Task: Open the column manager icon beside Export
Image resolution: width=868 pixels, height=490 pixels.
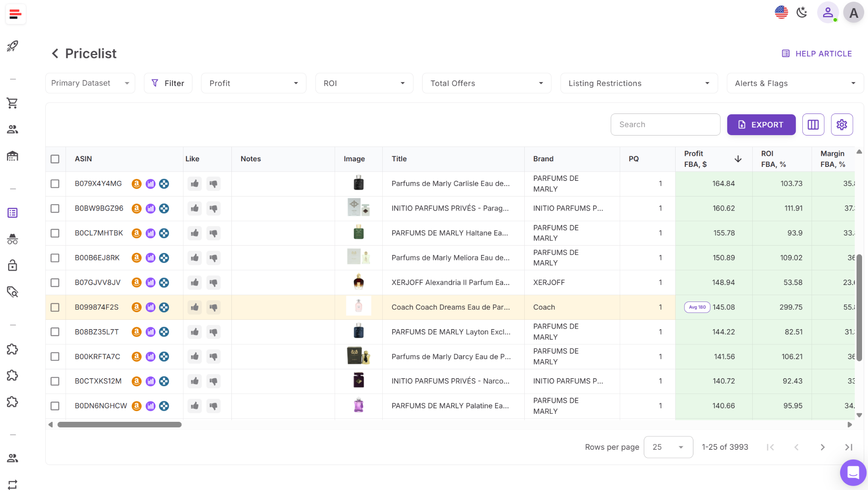Action: point(813,125)
